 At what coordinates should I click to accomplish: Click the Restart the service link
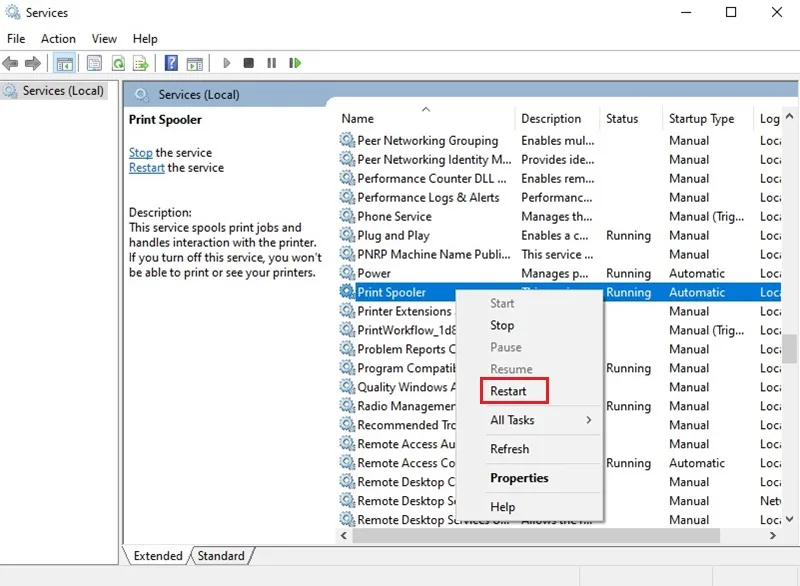[x=146, y=168]
